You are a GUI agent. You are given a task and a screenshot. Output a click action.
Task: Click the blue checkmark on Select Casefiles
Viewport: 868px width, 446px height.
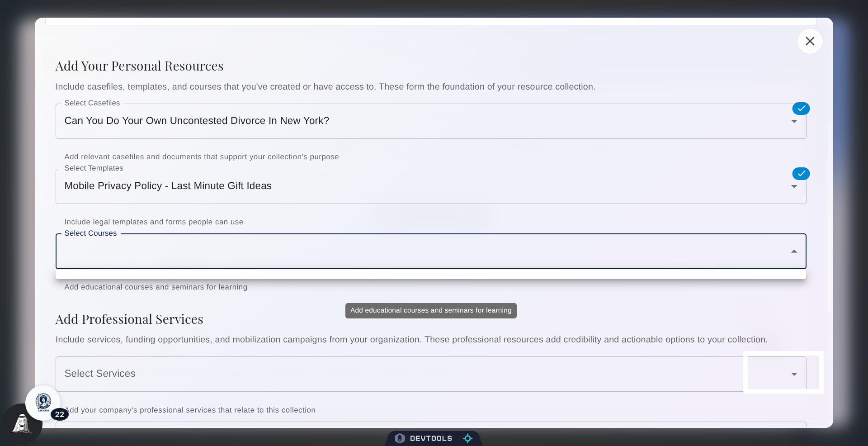click(x=801, y=109)
